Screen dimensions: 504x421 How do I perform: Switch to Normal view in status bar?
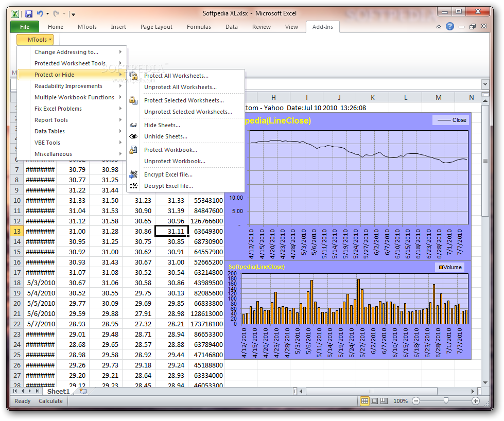364,401
